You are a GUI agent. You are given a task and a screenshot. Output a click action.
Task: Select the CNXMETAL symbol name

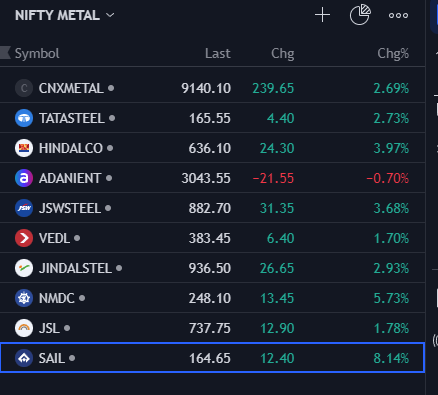(71, 88)
